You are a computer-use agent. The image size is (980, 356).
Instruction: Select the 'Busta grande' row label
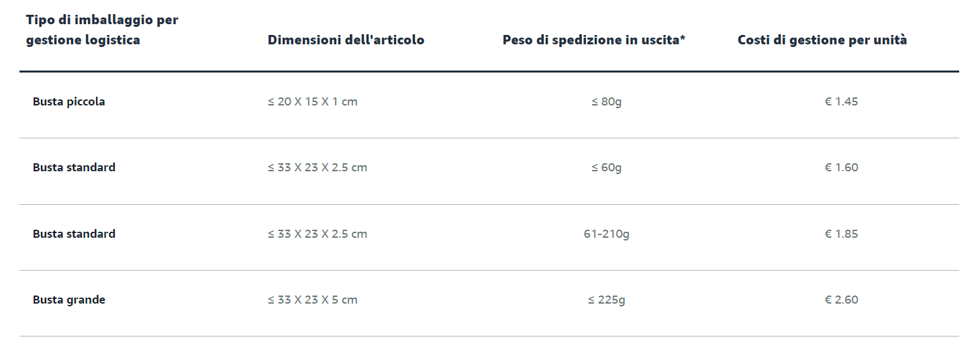69,300
